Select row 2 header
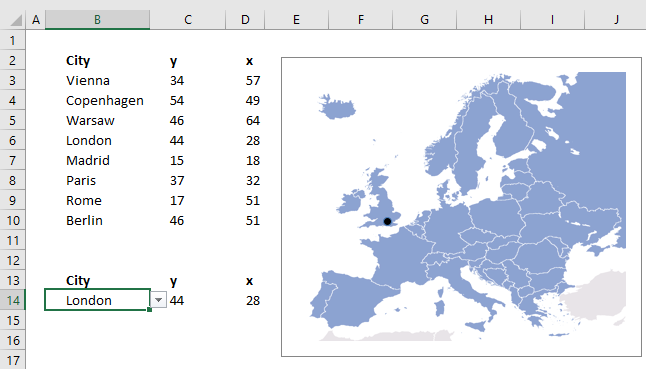 coord(13,61)
